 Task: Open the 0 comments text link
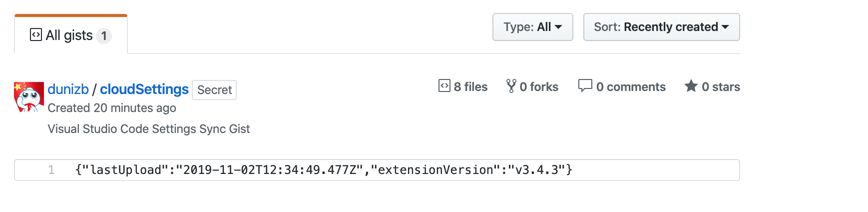(x=631, y=87)
